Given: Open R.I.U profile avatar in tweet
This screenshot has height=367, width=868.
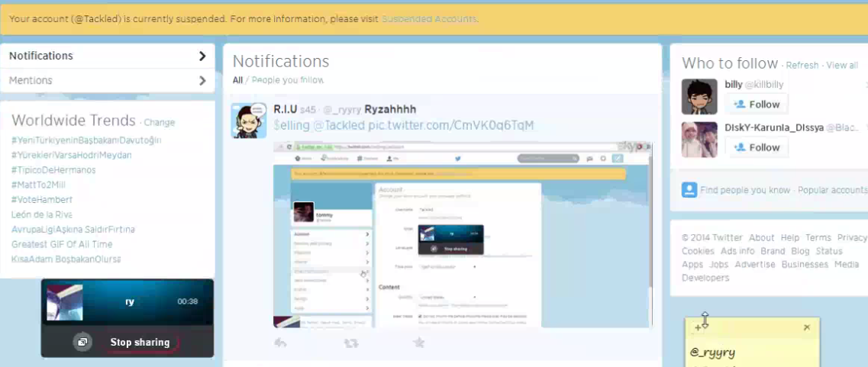Looking at the screenshot, I should (x=249, y=120).
